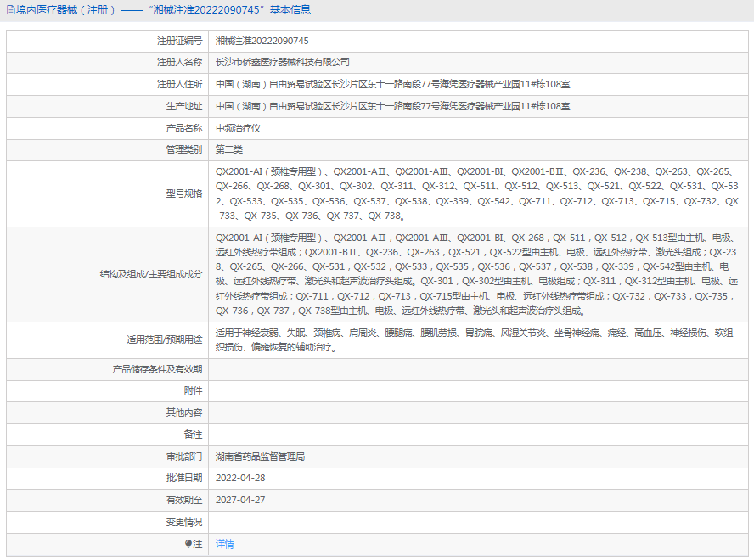Viewport: 754px width, 560px height.
Task: Select registration number 湘械注准20222090745 value
Action: pyautogui.click(x=262, y=41)
